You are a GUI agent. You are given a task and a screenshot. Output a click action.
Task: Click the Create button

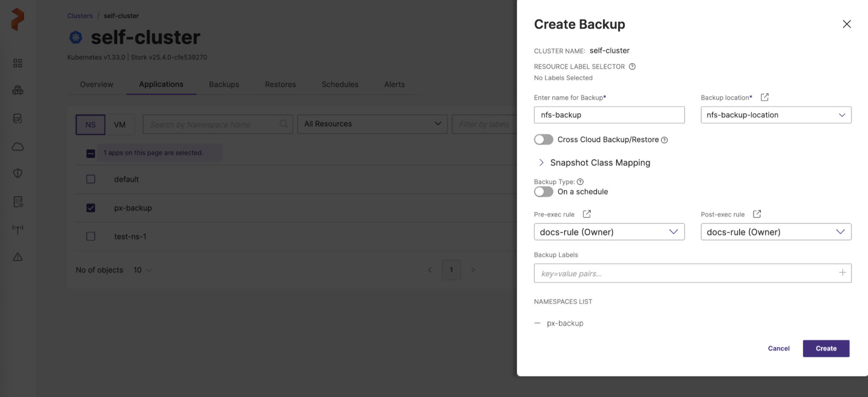826,349
